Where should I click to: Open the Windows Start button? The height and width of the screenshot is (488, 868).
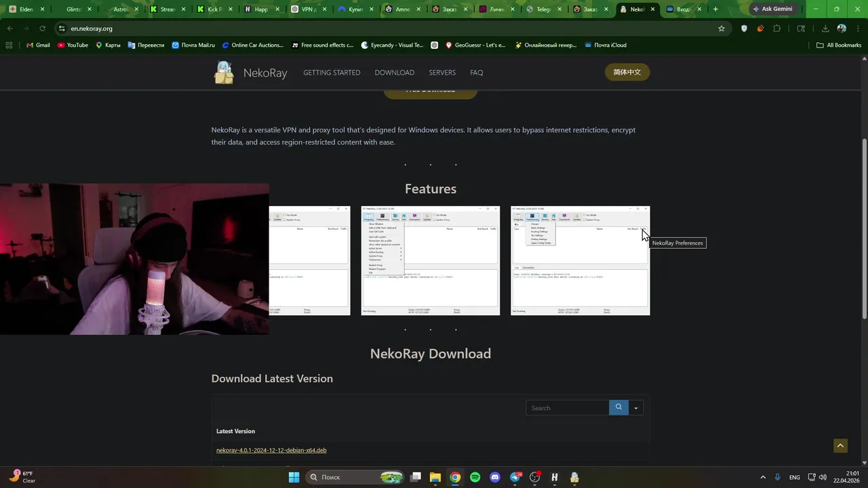tap(294, 477)
